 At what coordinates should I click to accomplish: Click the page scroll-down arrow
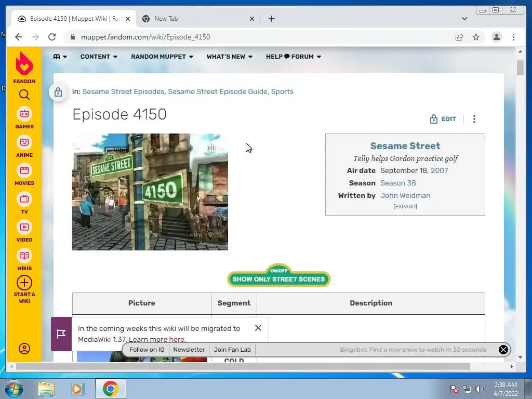(520, 357)
